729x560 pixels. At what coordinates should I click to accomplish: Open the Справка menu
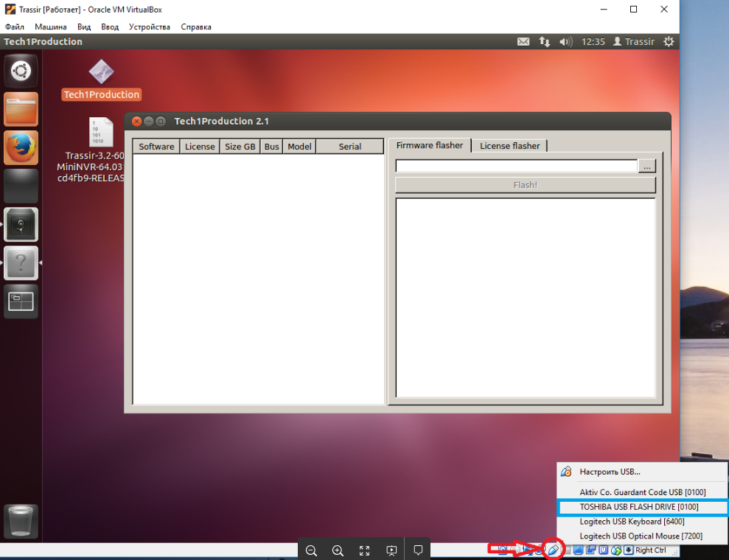coord(196,27)
